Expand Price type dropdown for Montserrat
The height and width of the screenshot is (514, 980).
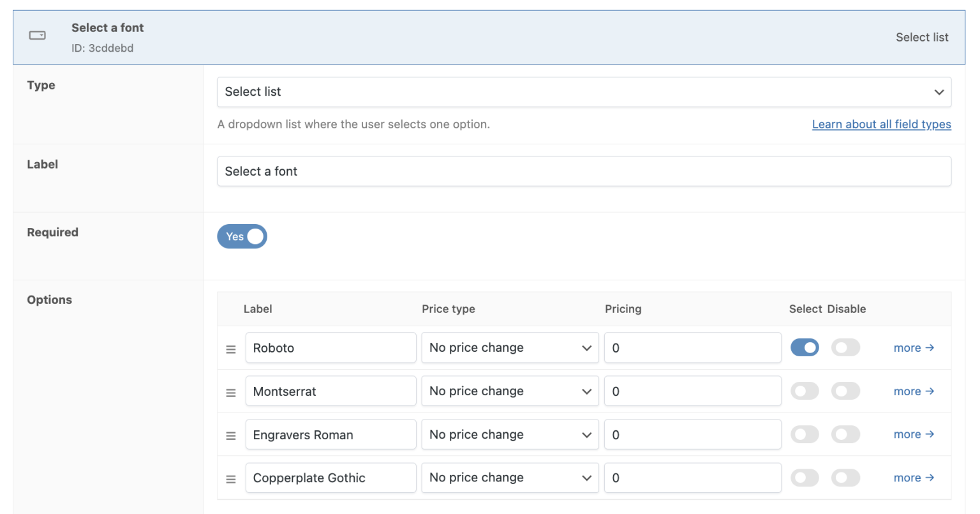[x=510, y=391]
